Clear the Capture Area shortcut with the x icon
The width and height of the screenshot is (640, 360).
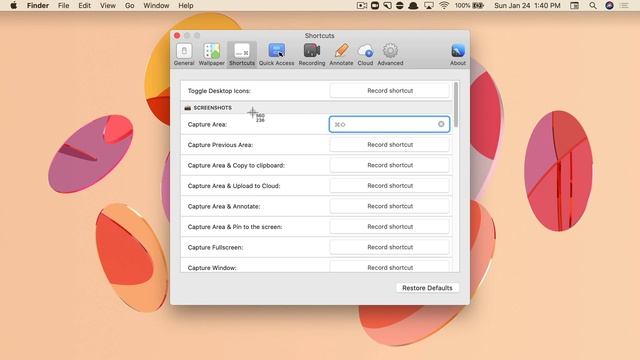(x=441, y=124)
